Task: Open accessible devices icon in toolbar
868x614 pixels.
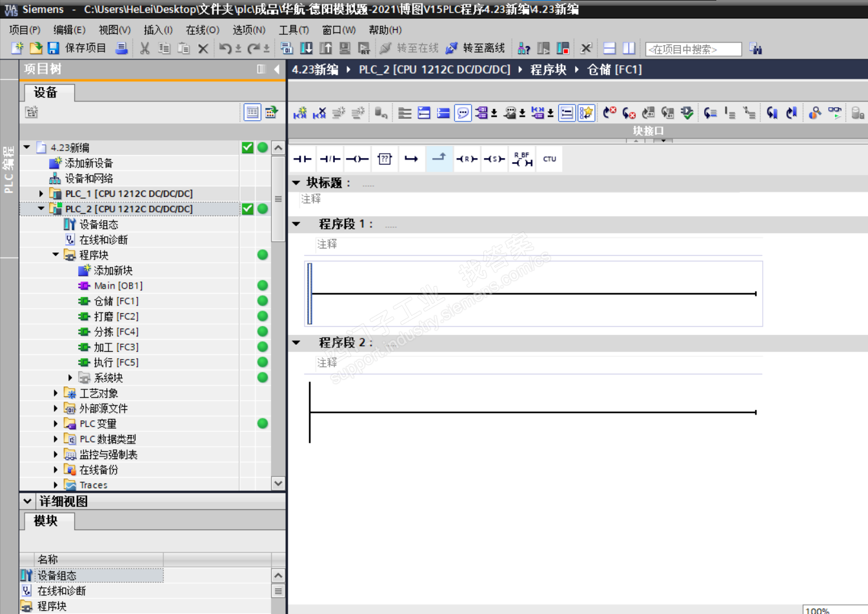Action: [524, 48]
